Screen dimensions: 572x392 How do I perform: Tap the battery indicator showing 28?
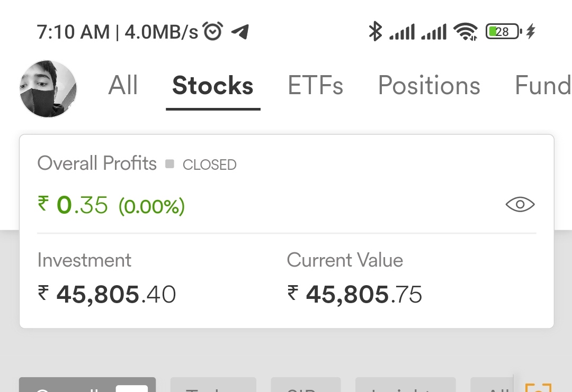[504, 32]
